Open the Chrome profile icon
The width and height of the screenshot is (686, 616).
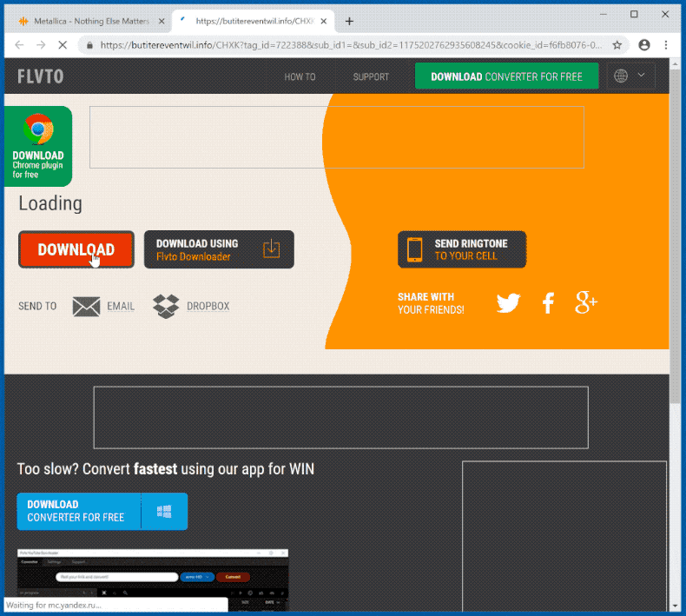(644, 45)
